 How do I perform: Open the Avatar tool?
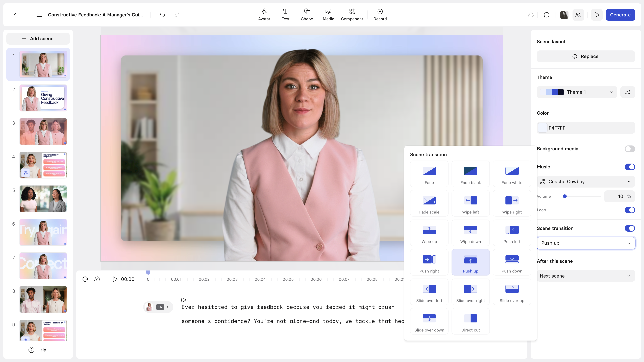pyautogui.click(x=264, y=14)
